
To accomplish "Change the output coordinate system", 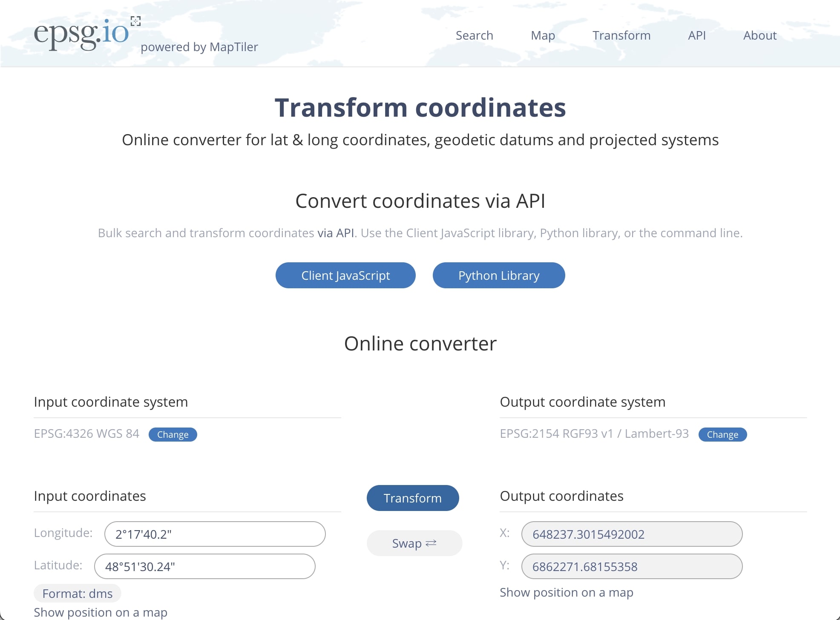I will (722, 434).
